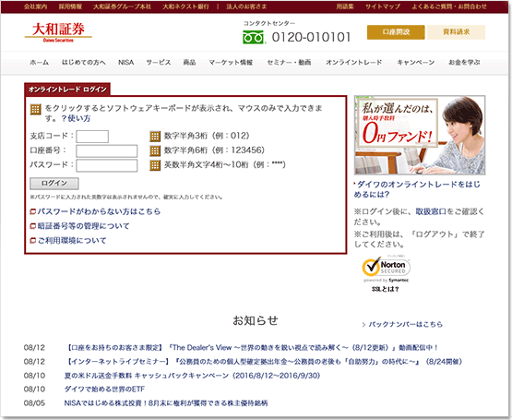Open software keyboard for 口座番号 field
The width and height of the screenshot is (512, 420).
pos(155,150)
